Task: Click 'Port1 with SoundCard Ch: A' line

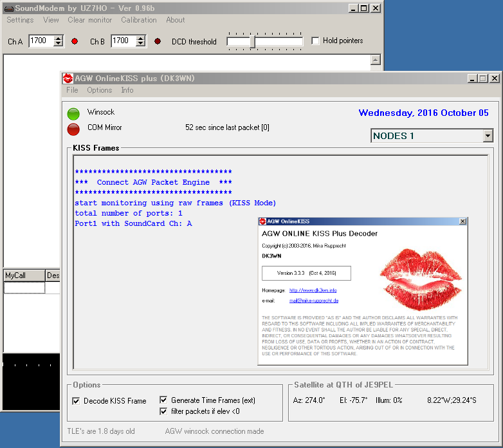Action: [133, 224]
